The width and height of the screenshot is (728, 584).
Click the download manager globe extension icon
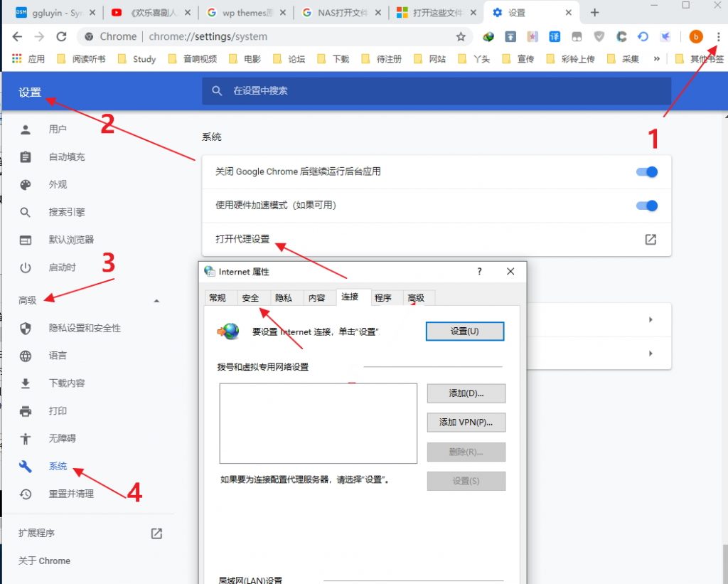click(488, 36)
